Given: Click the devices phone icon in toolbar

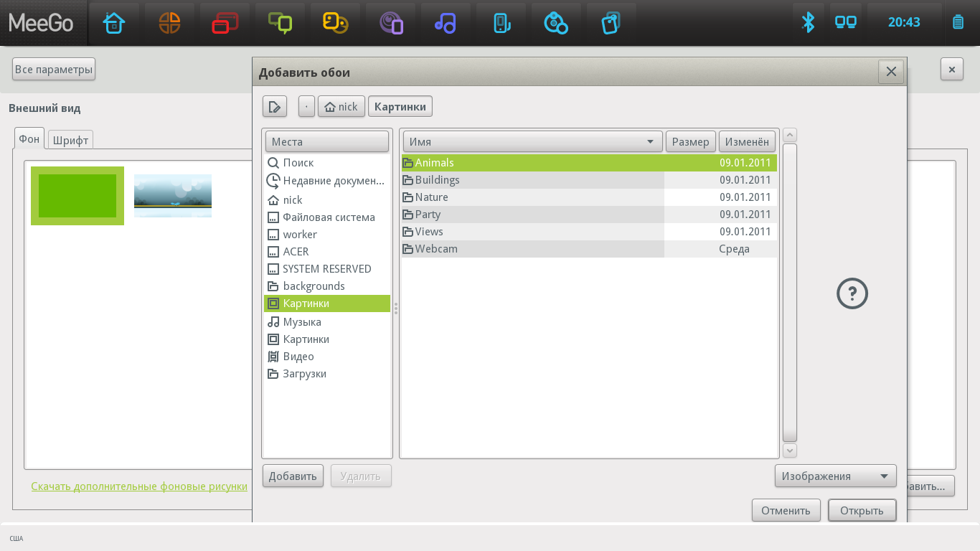Looking at the screenshot, I should pos(501,23).
